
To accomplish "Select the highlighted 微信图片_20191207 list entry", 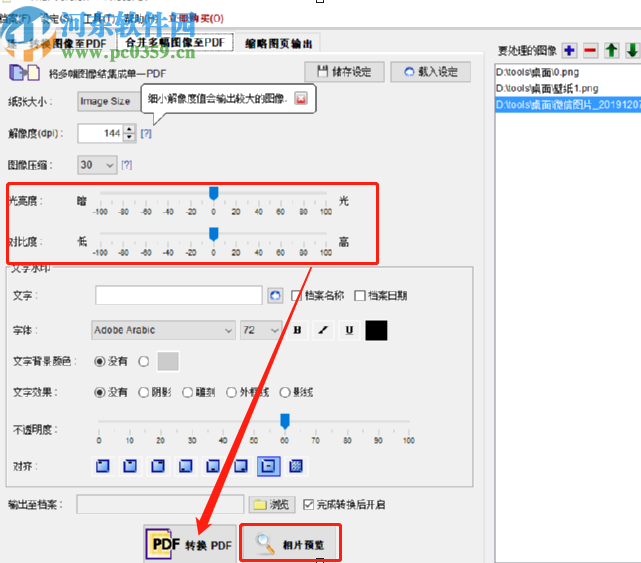I will click(568, 105).
